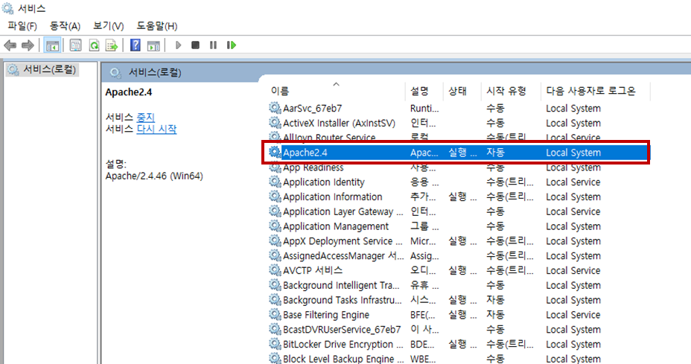Select the Apache2.4 service row
The width and height of the screenshot is (691, 364).
pyautogui.click(x=458, y=152)
